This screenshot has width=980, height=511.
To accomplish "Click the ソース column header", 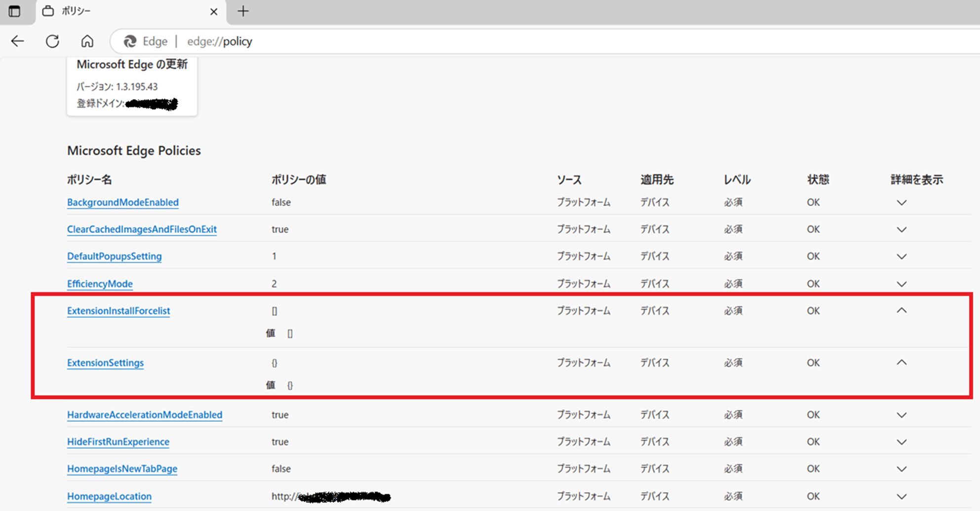I will click(x=569, y=180).
